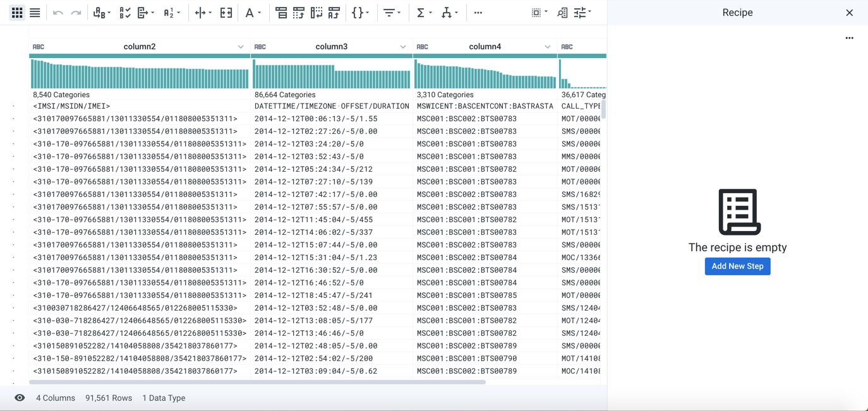Image resolution: width=868 pixels, height=411 pixels.
Task: Click '4 Columns' in the status bar
Action: (x=56, y=398)
